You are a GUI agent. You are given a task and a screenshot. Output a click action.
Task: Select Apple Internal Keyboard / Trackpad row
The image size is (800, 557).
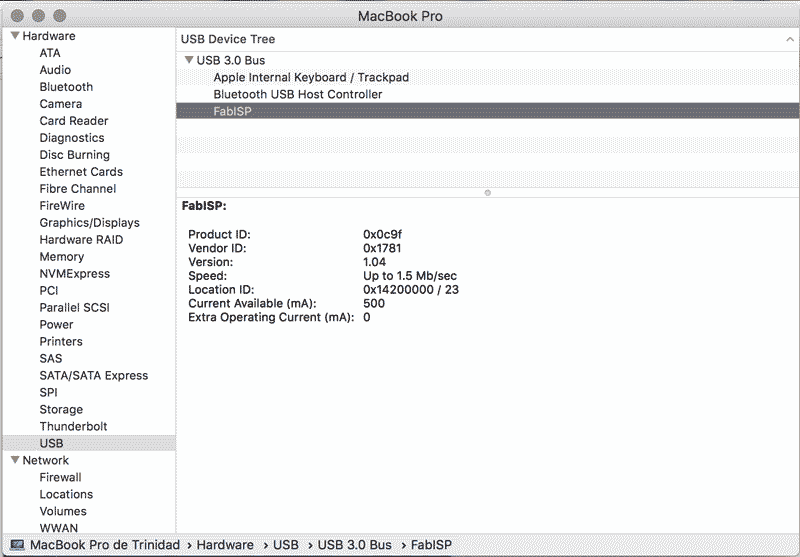[488, 77]
